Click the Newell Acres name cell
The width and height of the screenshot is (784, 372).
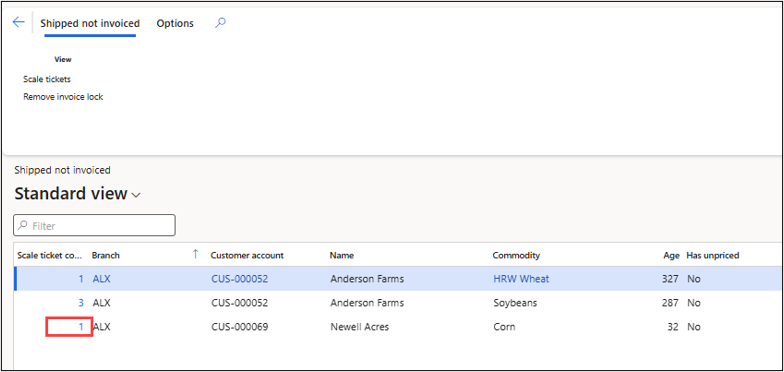pyautogui.click(x=360, y=326)
